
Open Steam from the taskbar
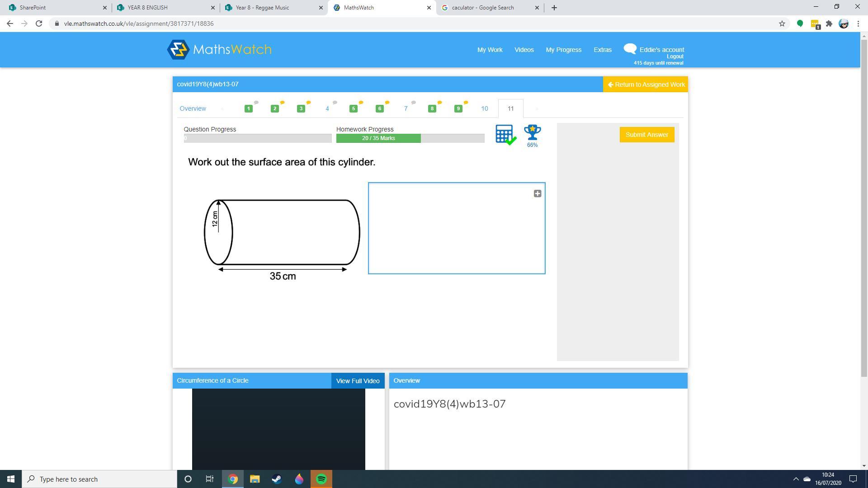point(277,479)
